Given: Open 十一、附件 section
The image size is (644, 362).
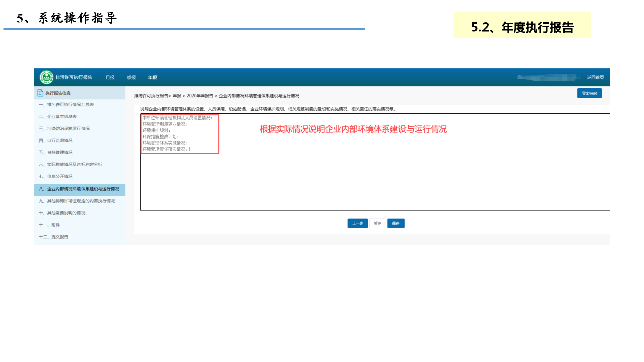Looking at the screenshot, I should pyautogui.click(x=49, y=225).
